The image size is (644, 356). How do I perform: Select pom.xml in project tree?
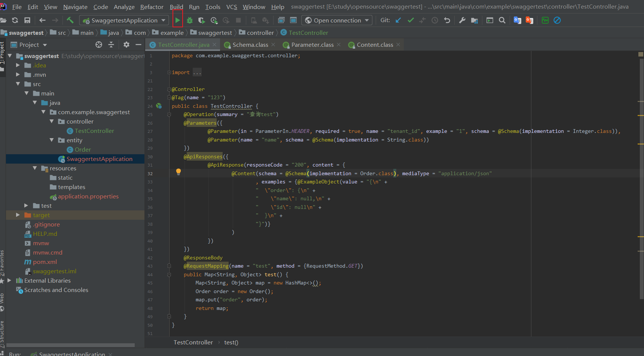[45, 262]
